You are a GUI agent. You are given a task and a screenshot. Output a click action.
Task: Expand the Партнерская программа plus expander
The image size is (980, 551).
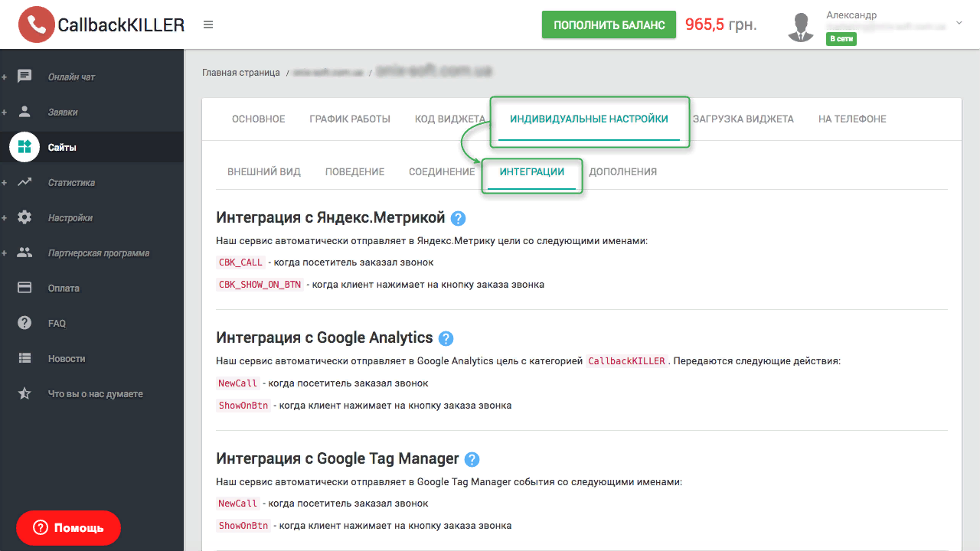pos(4,253)
